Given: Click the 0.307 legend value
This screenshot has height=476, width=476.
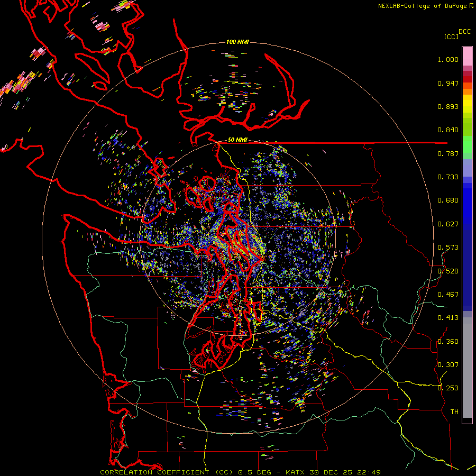Looking at the screenshot, I should tap(448, 365).
